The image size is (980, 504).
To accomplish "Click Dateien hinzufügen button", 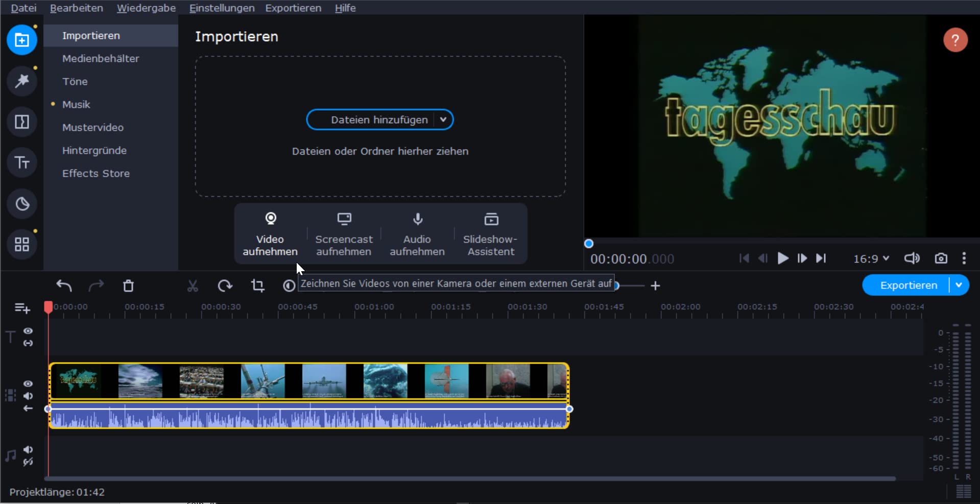I will click(x=379, y=119).
